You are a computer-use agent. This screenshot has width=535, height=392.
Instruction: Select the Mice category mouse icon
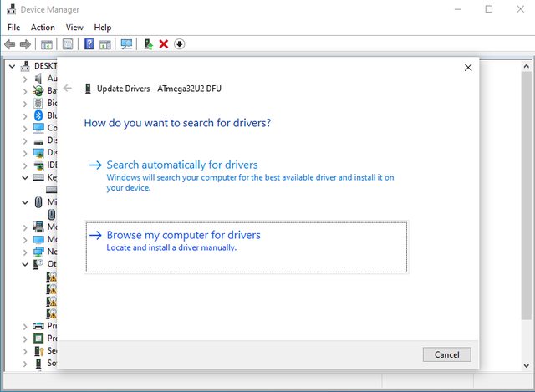[x=38, y=202]
